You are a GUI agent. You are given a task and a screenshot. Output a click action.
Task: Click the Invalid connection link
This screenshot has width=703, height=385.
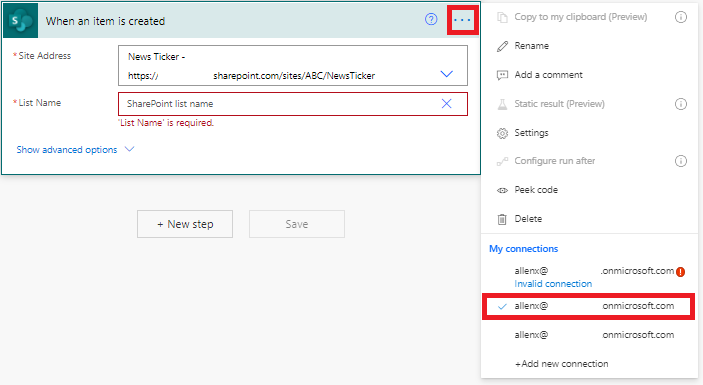coord(553,284)
